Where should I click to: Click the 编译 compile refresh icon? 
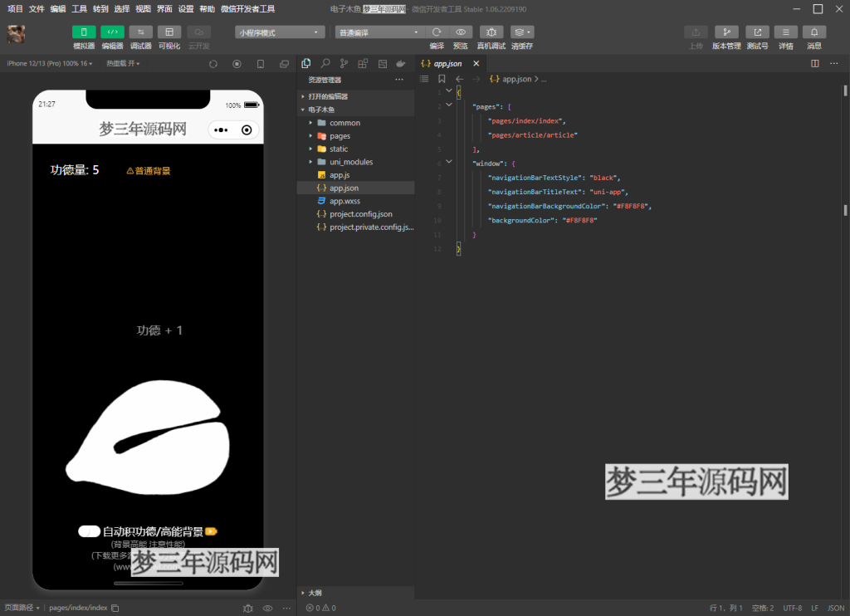[x=437, y=32]
